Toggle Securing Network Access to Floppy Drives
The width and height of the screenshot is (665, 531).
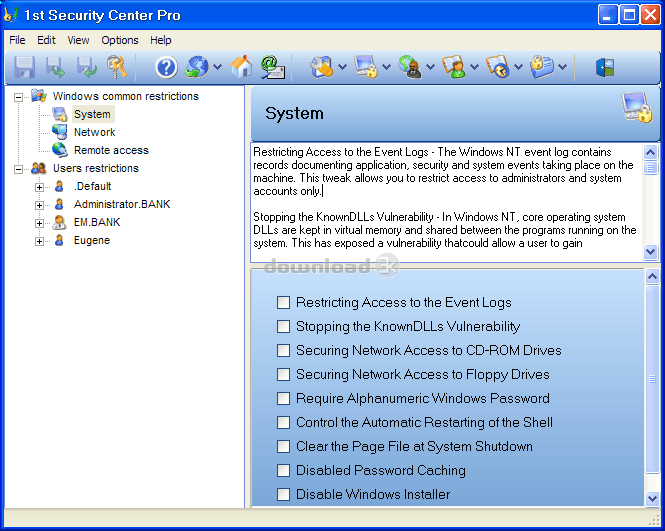(283, 374)
